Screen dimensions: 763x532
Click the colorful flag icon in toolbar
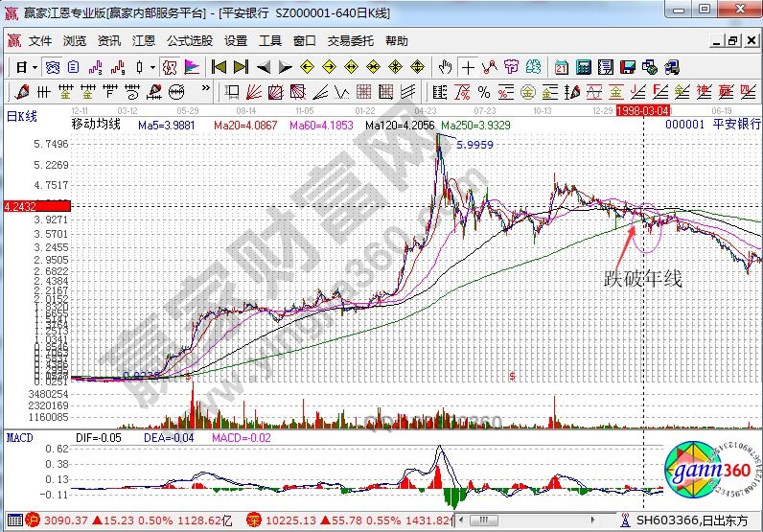click(x=192, y=67)
